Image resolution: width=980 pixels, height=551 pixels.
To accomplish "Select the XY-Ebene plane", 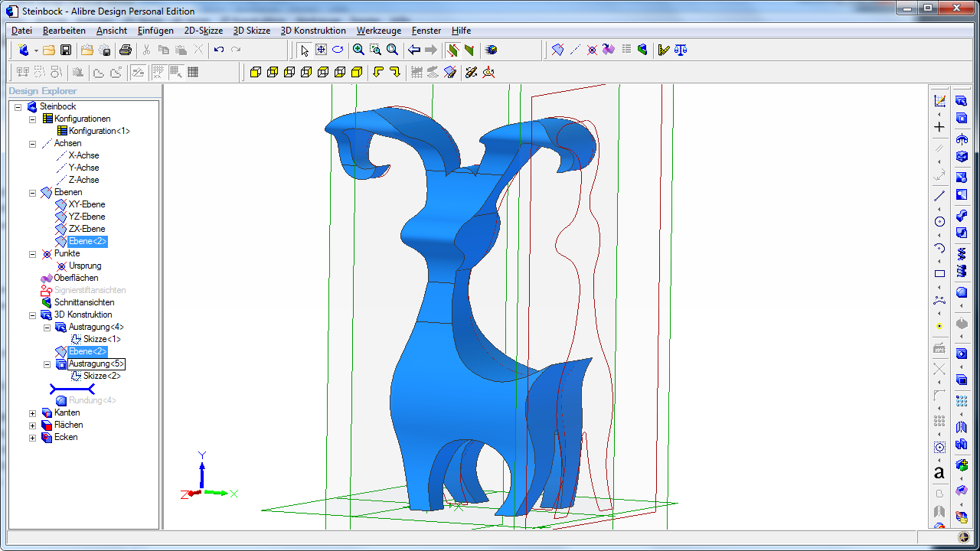I will 87,204.
